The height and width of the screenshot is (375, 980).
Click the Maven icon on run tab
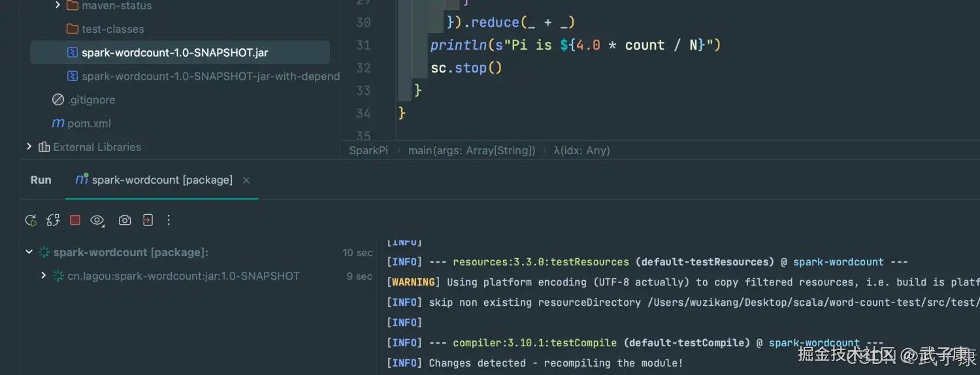(82, 179)
